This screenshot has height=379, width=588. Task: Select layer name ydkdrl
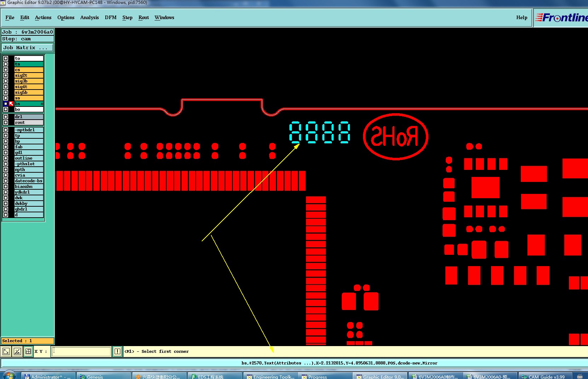(29, 192)
